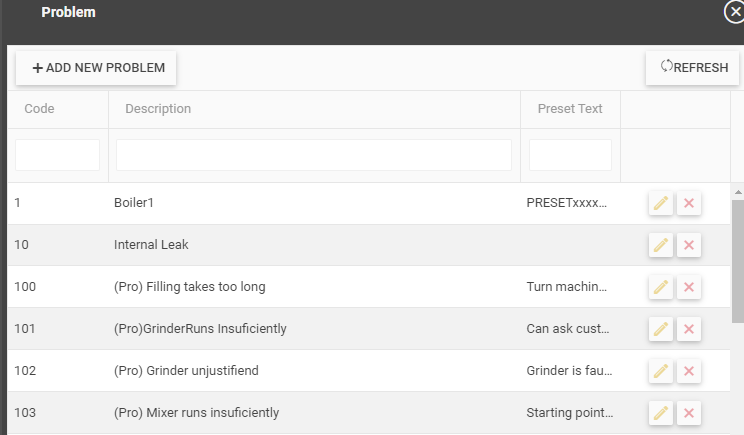The image size is (744, 435).
Task: Sort by Description column header
Action: point(158,109)
